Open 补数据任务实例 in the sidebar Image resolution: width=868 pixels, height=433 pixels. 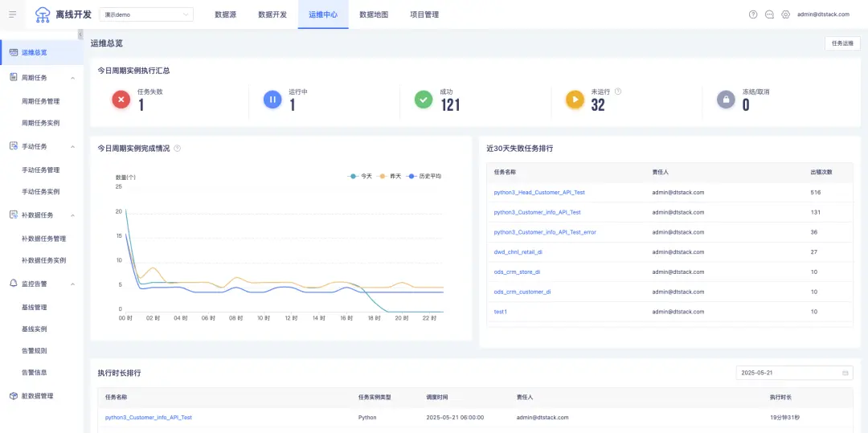[x=42, y=260]
